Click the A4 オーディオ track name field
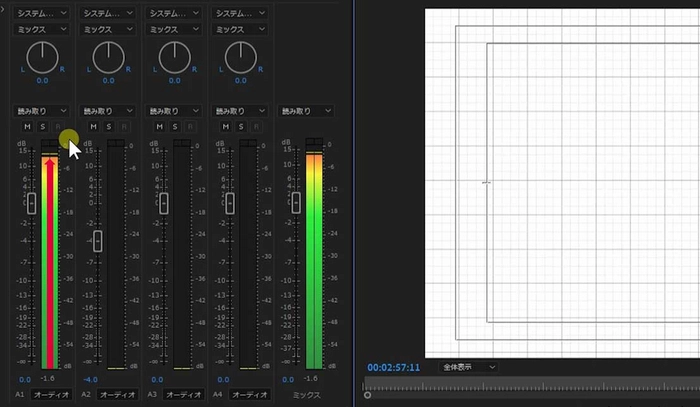Image resolution: width=700 pixels, height=407 pixels. [250, 395]
